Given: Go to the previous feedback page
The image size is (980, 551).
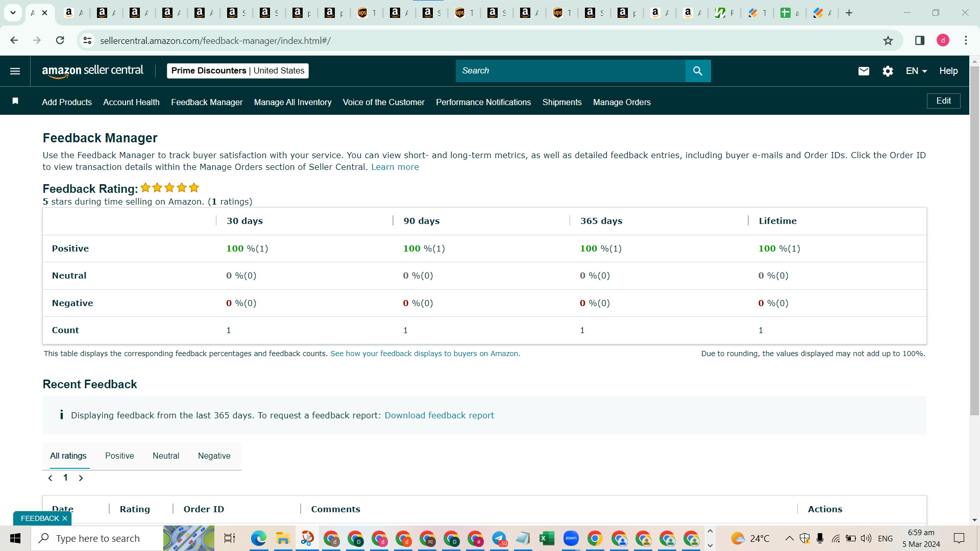Looking at the screenshot, I should (50, 478).
